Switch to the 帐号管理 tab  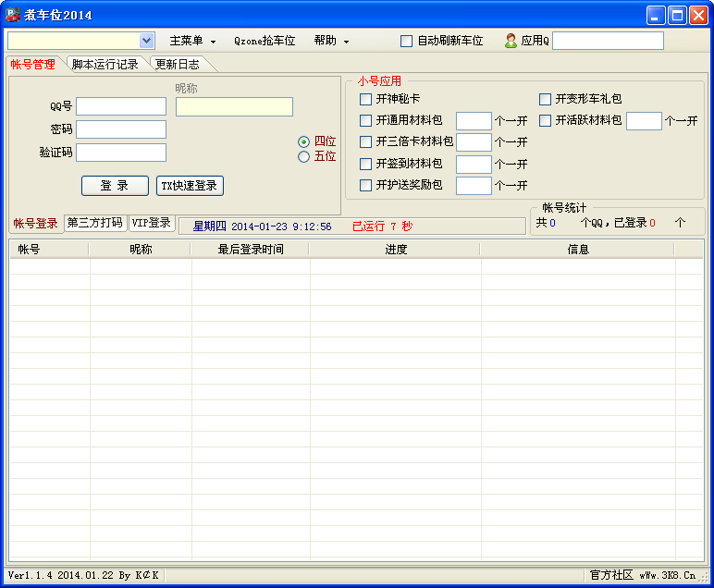[x=32, y=64]
